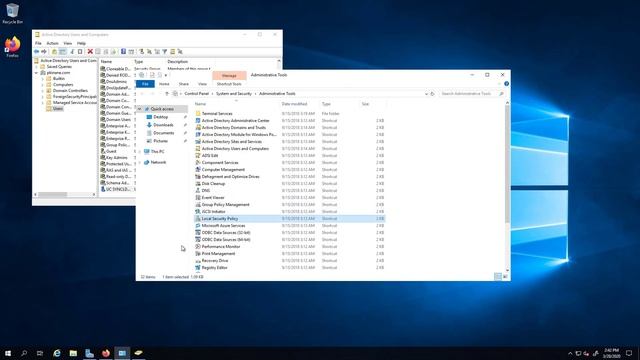
Task: Select Users folder in AD tree
Action: click(x=58, y=109)
